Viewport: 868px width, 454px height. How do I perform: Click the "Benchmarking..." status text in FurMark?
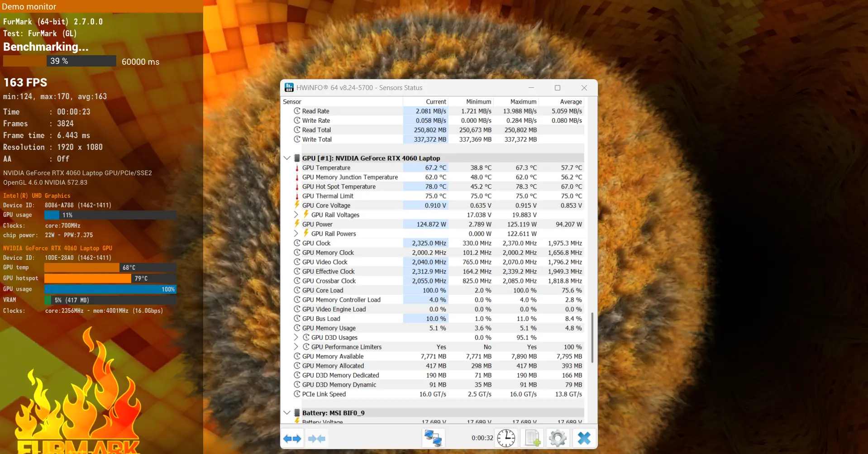pyautogui.click(x=46, y=47)
